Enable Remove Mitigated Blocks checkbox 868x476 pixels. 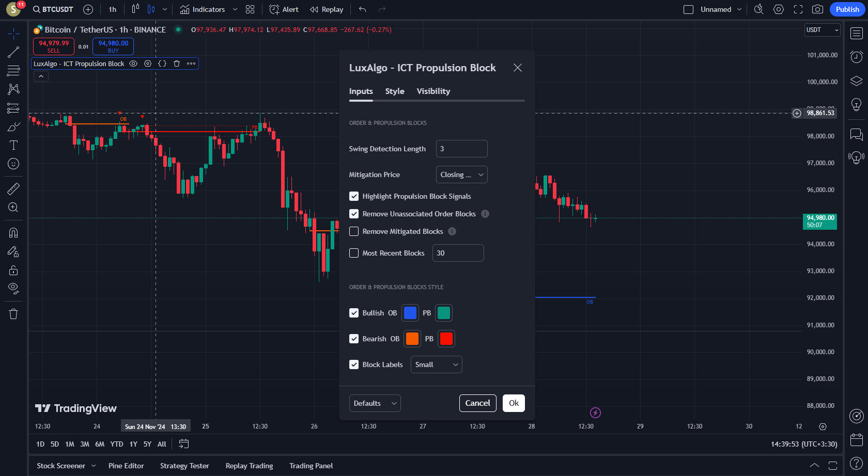pos(354,231)
